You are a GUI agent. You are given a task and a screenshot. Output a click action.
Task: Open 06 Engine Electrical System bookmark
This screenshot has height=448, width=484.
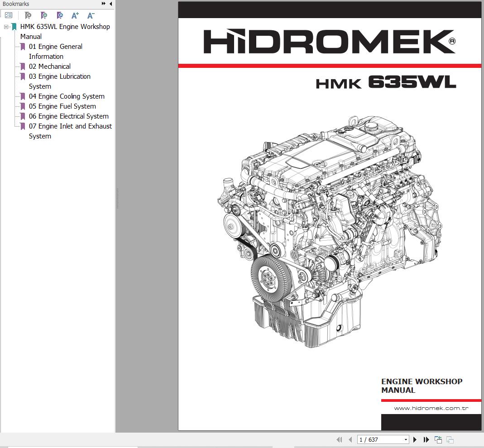coord(68,116)
